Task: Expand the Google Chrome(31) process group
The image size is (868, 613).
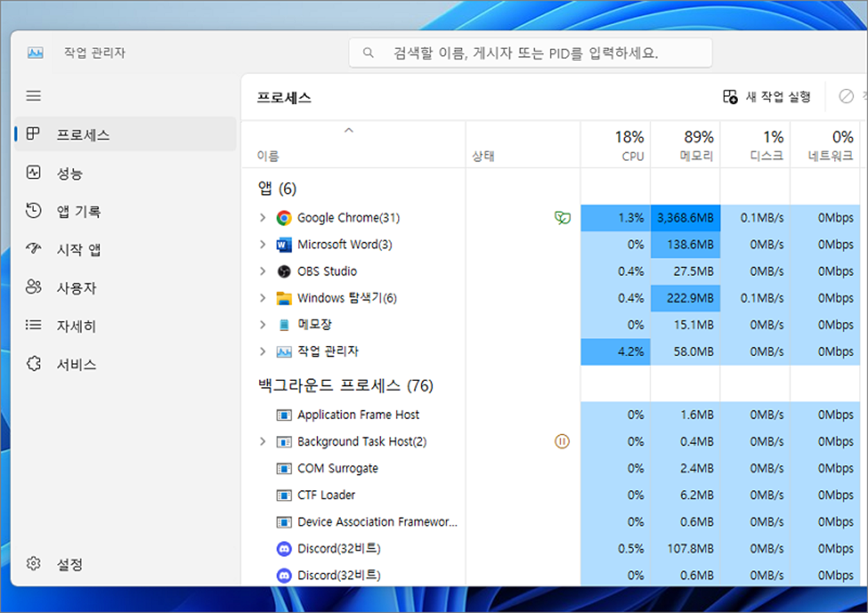Action: [x=262, y=218]
